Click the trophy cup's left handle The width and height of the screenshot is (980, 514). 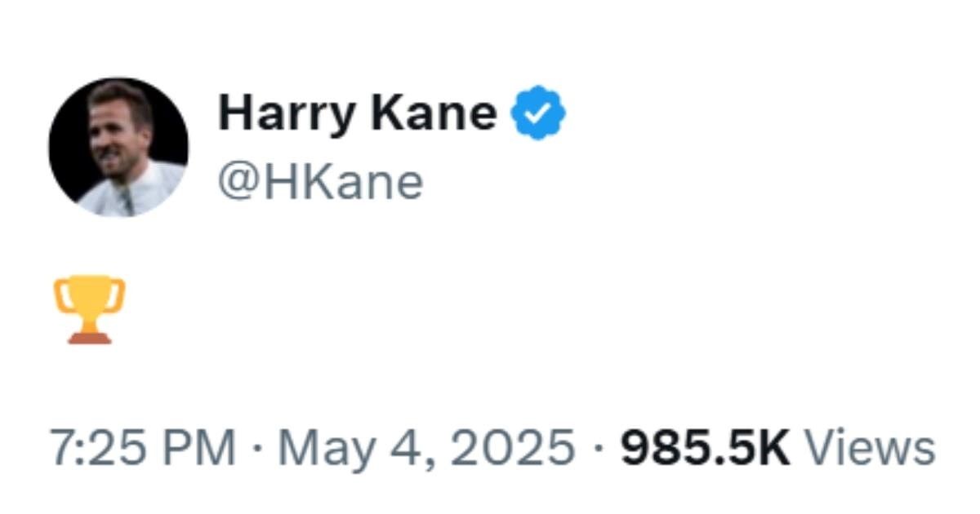(60, 295)
